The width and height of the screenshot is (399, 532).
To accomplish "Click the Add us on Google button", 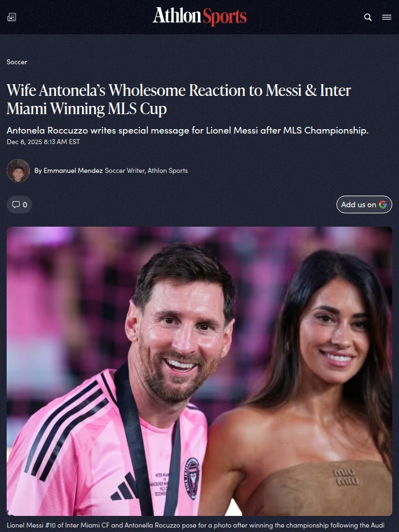I will coord(364,204).
